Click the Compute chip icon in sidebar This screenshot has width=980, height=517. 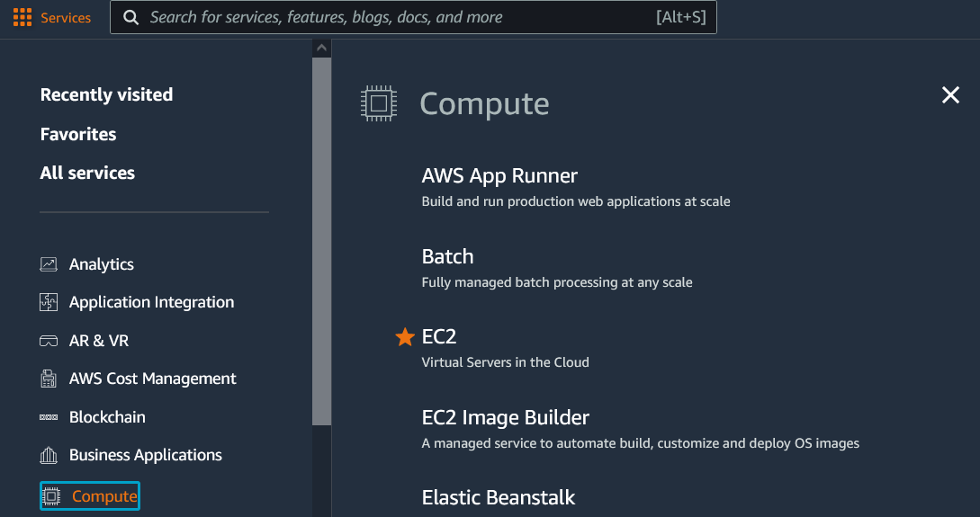51,495
